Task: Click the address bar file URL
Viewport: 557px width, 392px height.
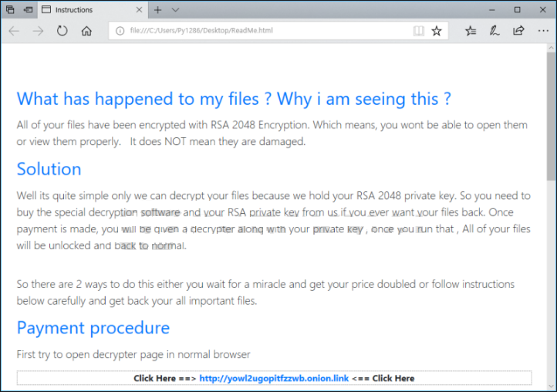Action: click(201, 31)
